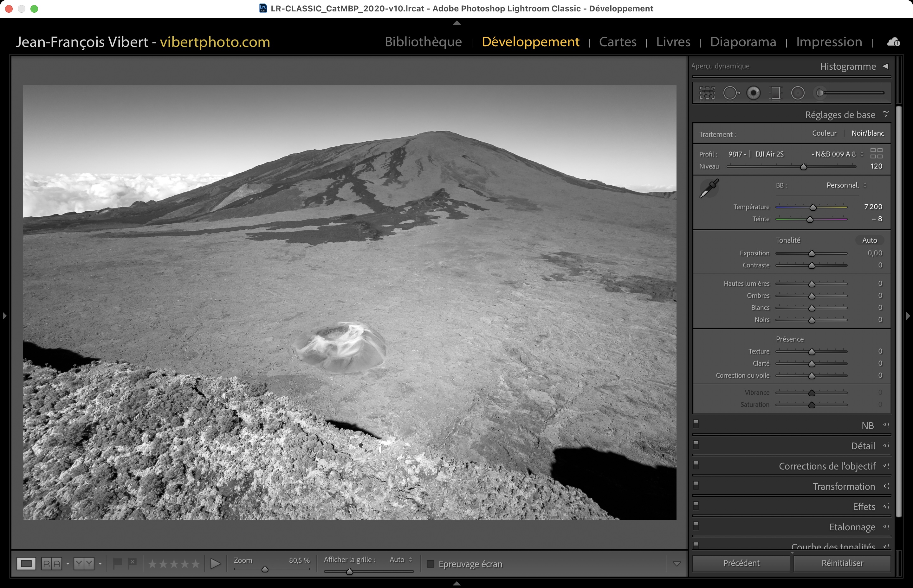Click the Réinitialiser button

point(842,563)
